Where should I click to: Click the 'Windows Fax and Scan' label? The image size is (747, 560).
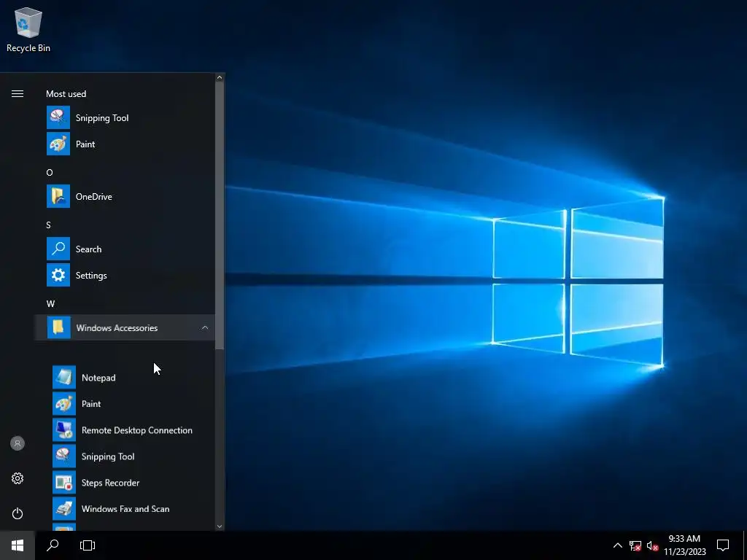(125, 508)
